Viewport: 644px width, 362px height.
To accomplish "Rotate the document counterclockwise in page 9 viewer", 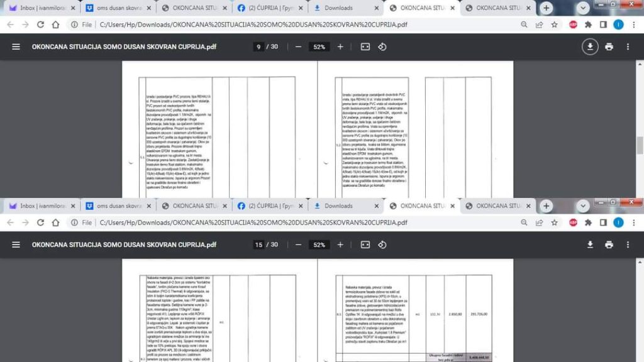I will click(x=382, y=47).
